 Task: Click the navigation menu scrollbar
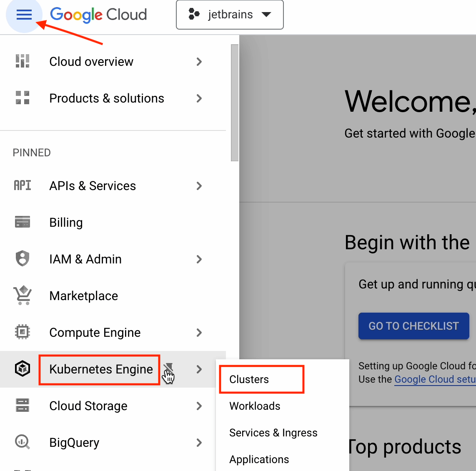pos(235,103)
